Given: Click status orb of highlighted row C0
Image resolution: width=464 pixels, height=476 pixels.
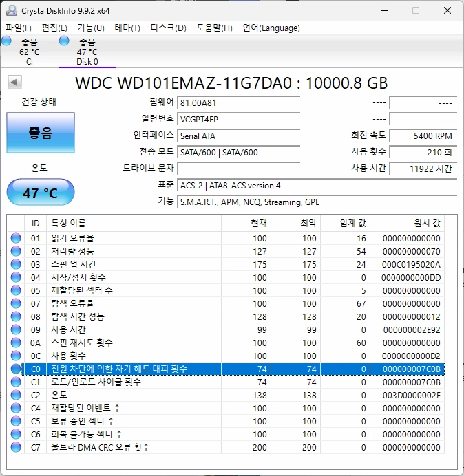Looking at the screenshot, I should 16,369.
